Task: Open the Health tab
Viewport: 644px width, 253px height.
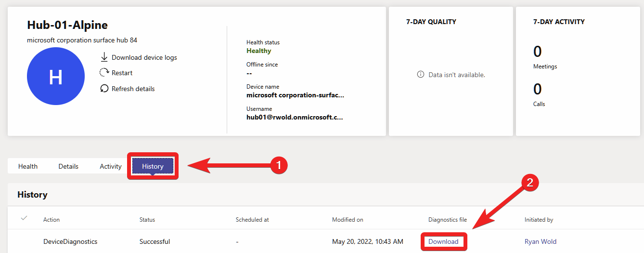Action: (x=28, y=166)
